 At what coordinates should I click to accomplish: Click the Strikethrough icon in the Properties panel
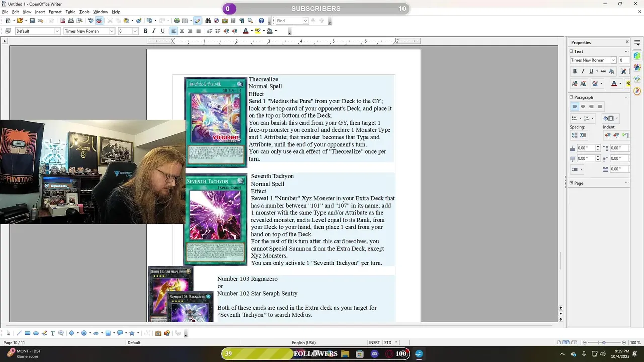[603, 71]
